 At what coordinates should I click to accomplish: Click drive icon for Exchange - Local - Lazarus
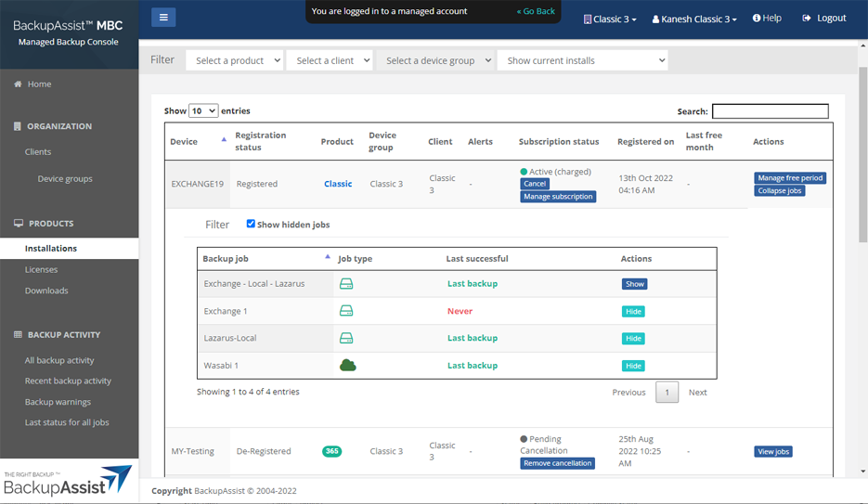click(346, 284)
